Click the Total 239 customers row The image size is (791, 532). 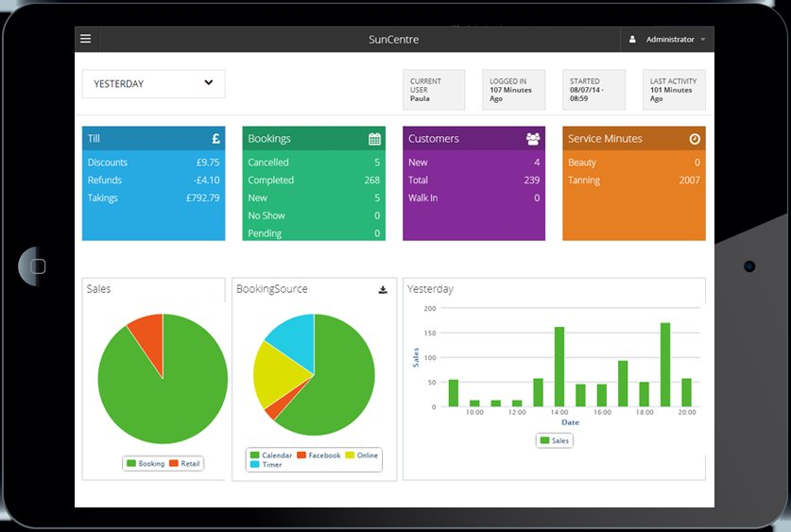coord(473,180)
